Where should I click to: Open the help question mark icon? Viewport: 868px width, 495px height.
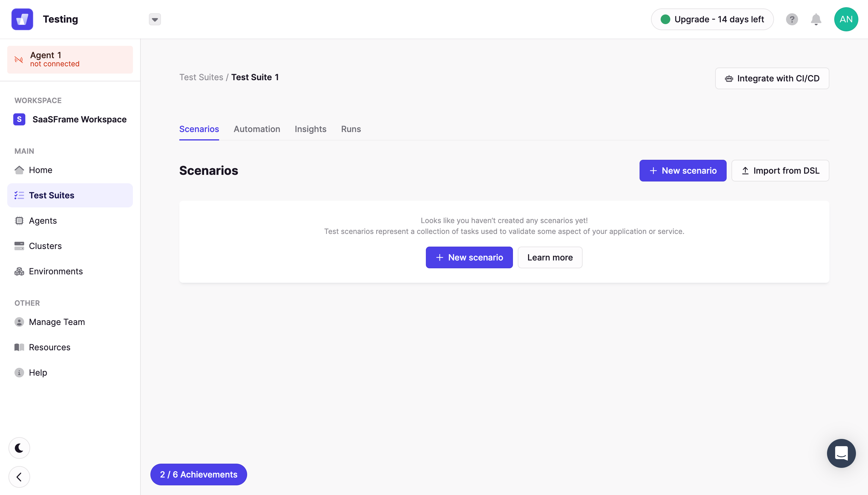pyautogui.click(x=792, y=19)
